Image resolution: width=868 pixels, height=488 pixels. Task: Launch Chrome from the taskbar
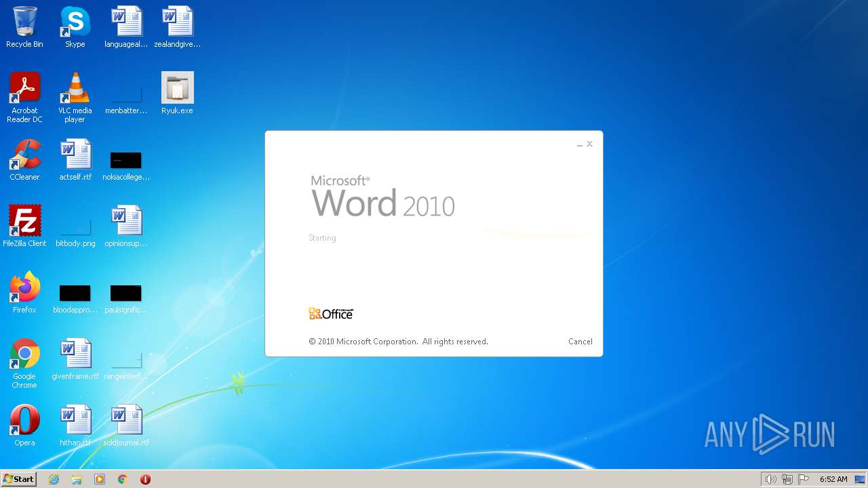click(x=123, y=479)
